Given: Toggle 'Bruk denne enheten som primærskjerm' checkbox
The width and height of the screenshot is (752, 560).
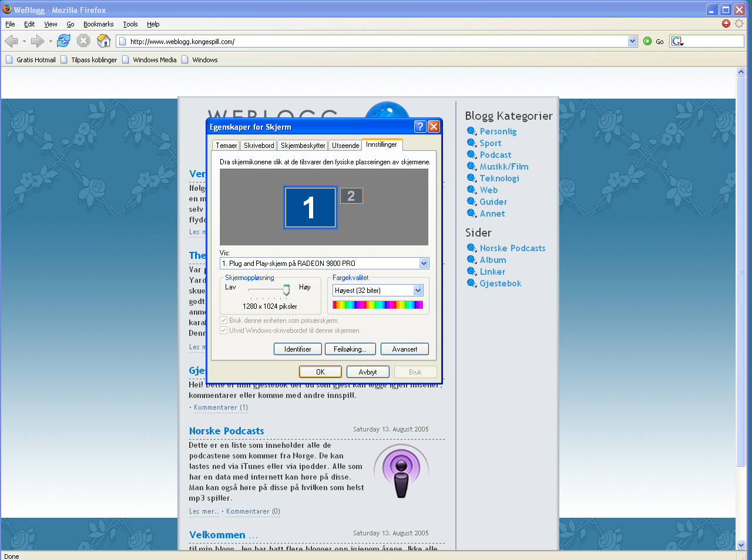Looking at the screenshot, I should pos(223,321).
